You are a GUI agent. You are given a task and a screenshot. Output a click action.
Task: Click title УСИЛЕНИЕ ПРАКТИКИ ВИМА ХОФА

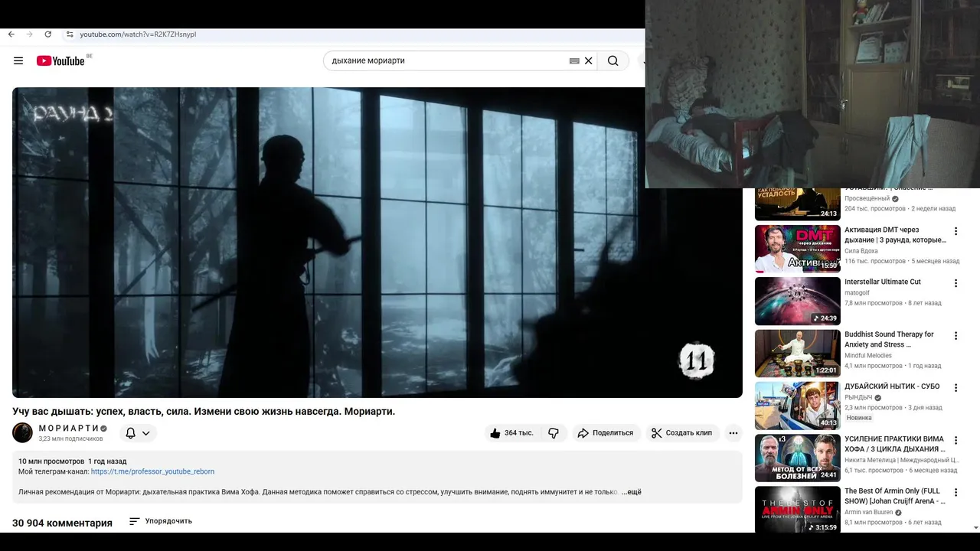(x=895, y=444)
